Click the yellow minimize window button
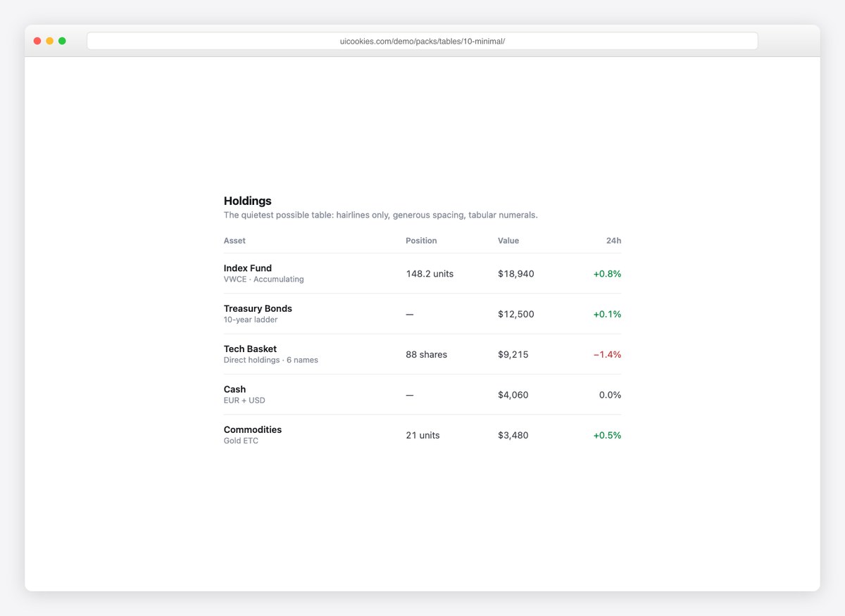 coord(49,41)
